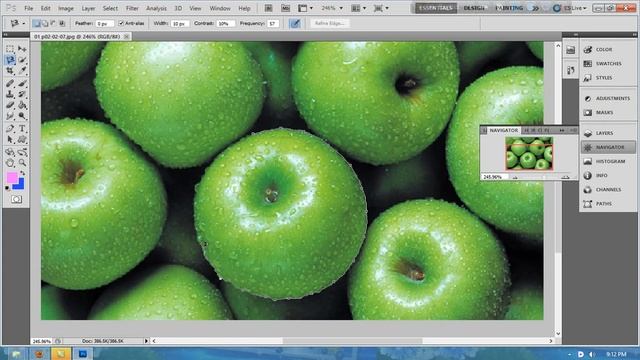Show more workspaces chevron

tap(535, 8)
